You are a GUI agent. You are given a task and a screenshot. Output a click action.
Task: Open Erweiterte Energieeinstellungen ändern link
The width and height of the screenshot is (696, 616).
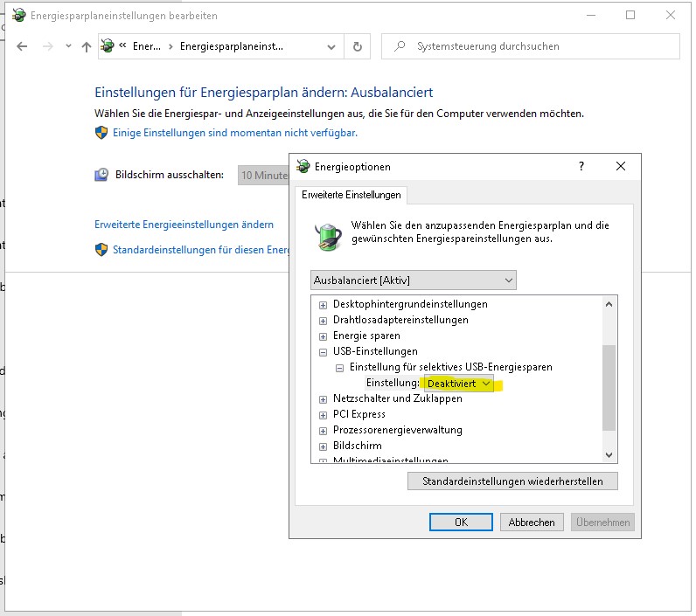[x=184, y=225]
